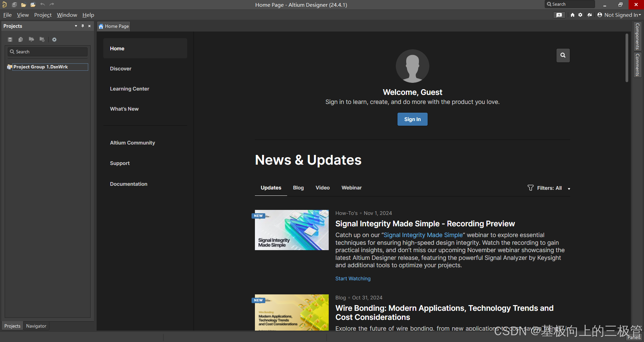This screenshot has width=644, height=342.
Task: Switch to the Webinar news tab
Action: [x=352, y=188]
